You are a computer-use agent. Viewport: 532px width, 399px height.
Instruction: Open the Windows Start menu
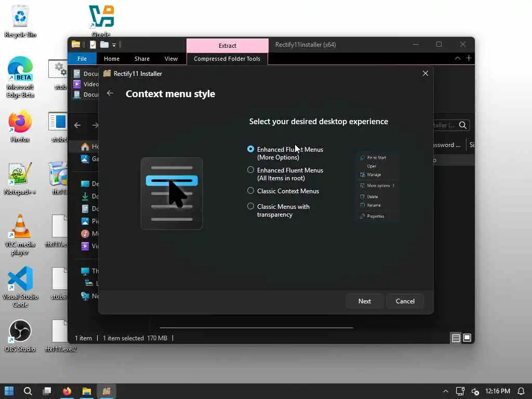9,391
